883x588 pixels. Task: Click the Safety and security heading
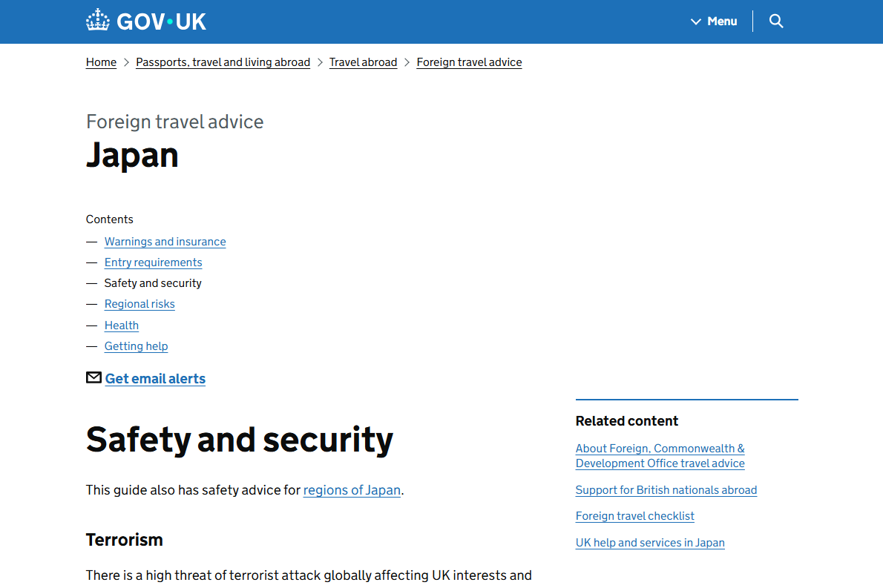pyautogui.click(x=239, y=440)
